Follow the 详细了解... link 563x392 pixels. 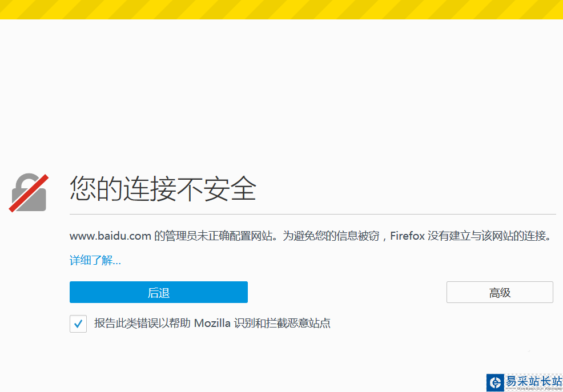(x=95, y=260)
